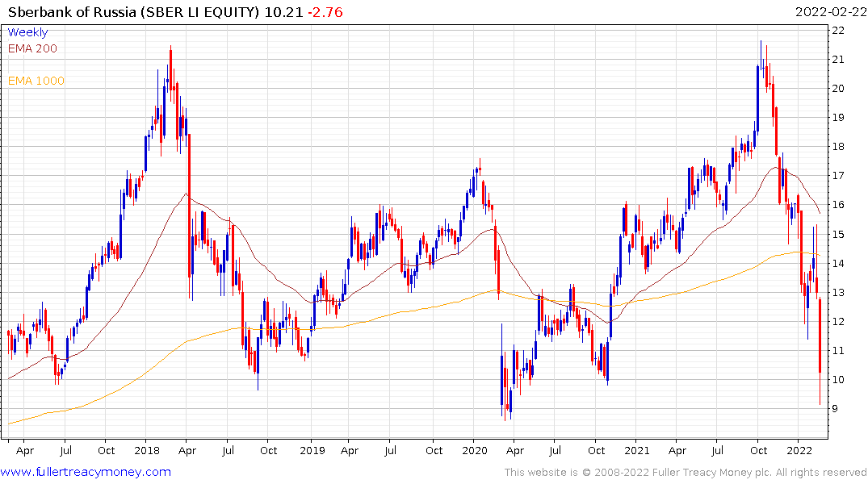Click the price label 22 on the y-axis
Viewport: 868px width, 484px height.
pyautogui.click(x=838, y=31)
